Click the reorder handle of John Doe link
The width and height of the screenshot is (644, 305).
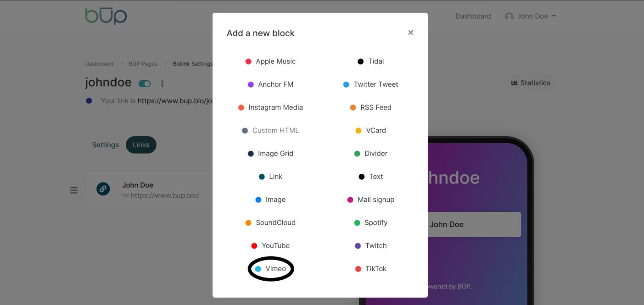[x=74, y=190]
